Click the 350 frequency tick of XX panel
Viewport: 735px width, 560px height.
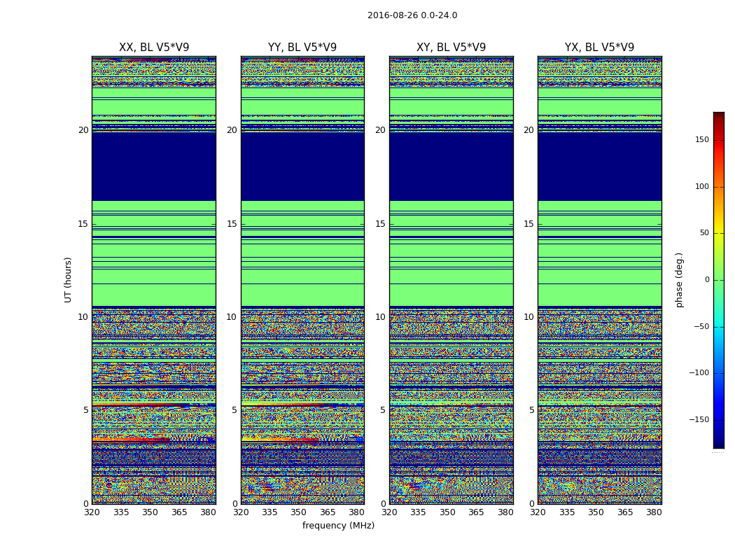pyautogui.click(x=150, y=512)
